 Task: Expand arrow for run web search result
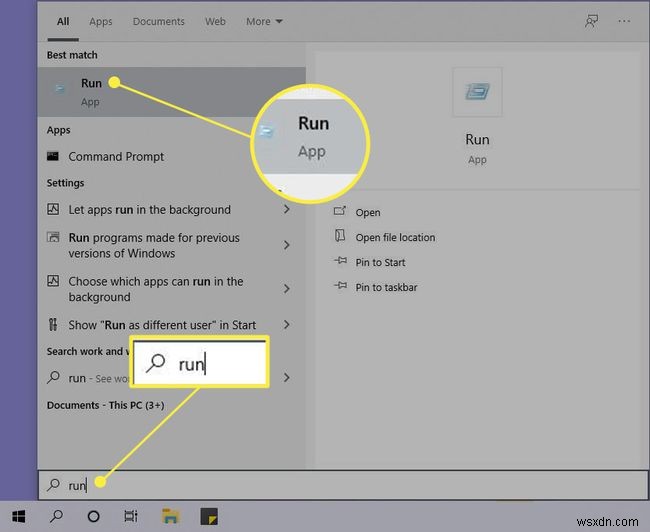[x=286, y=377]
